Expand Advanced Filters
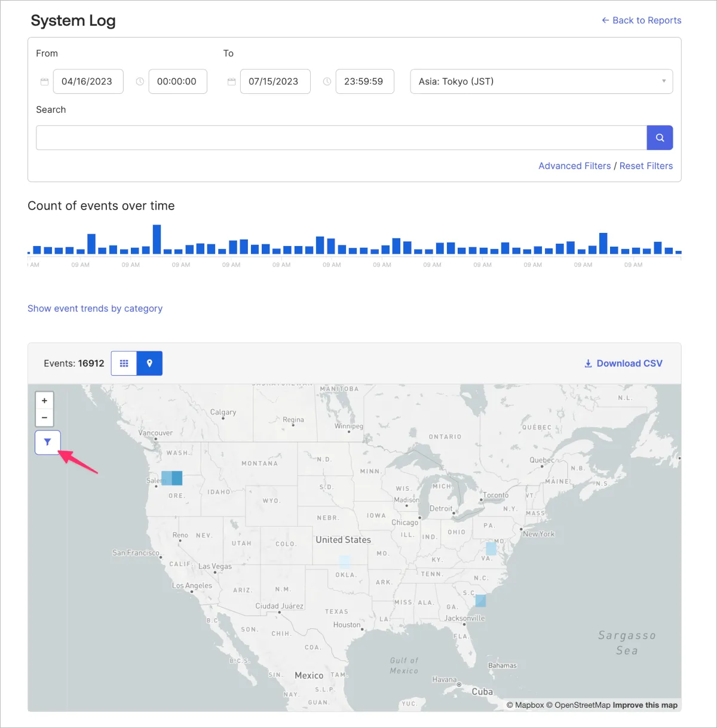This screenshot has width=717, height=728. point(574,166)
